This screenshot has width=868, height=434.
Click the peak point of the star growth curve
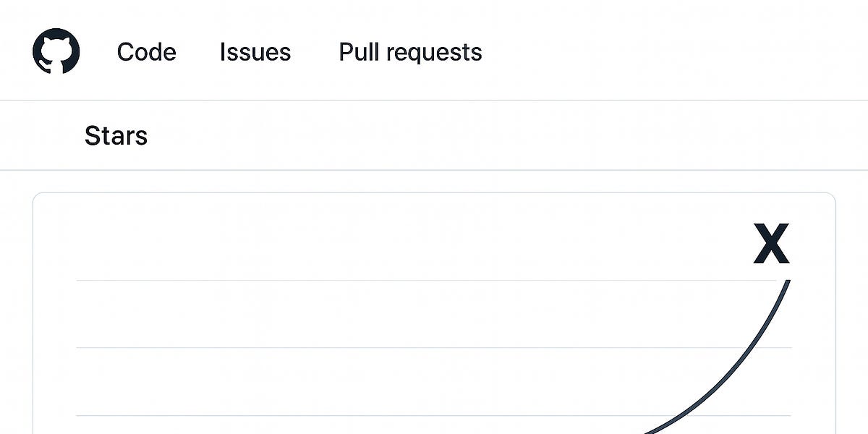click(x=788, y=282)
